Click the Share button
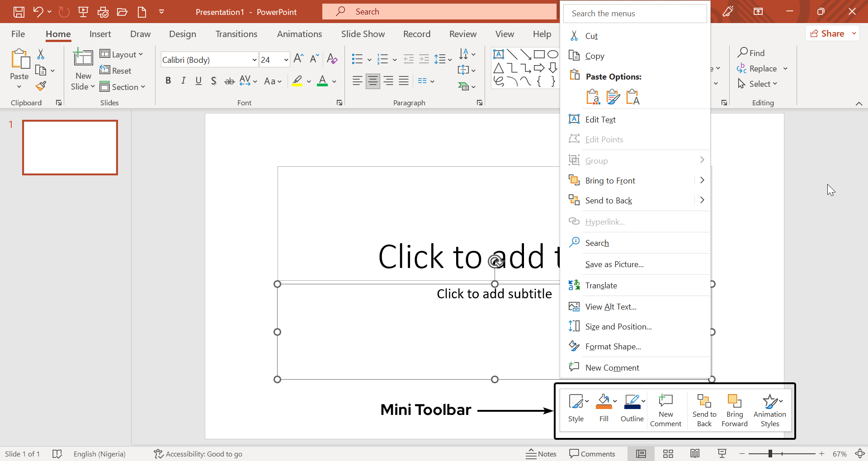868x461 pixels. [x=831, y=33]
